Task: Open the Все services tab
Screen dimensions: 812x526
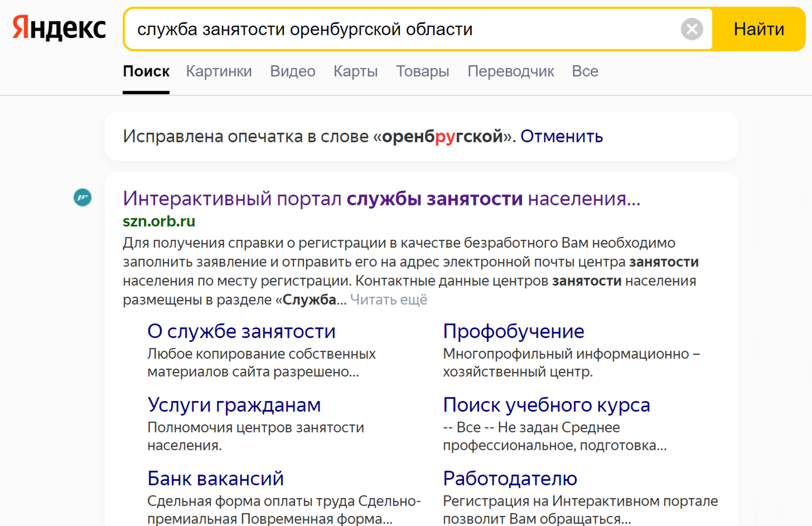Action: point(585,71)
